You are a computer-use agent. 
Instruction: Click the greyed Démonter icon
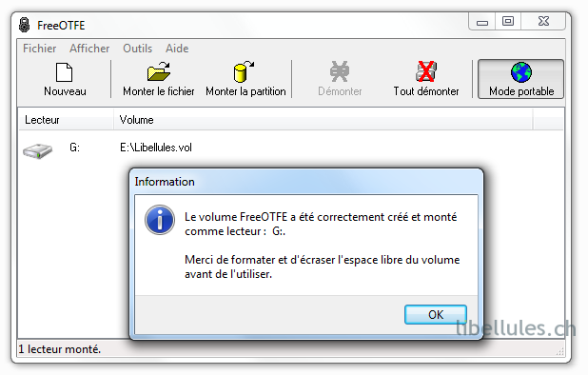(340, 71)
